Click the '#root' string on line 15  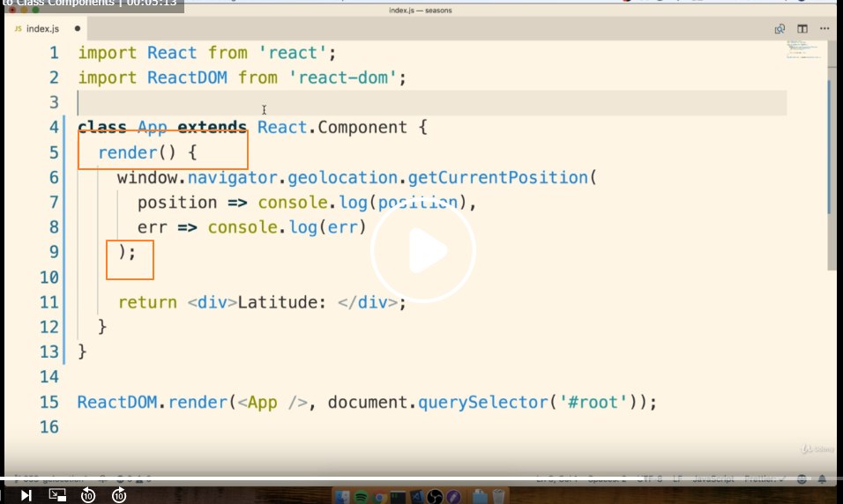coord(593,402)
